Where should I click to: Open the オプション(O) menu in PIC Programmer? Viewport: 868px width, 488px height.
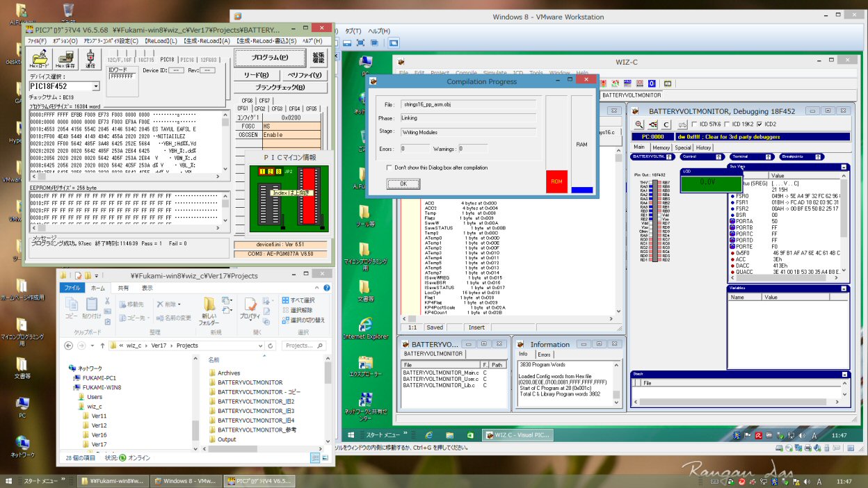tap(65, 41)
